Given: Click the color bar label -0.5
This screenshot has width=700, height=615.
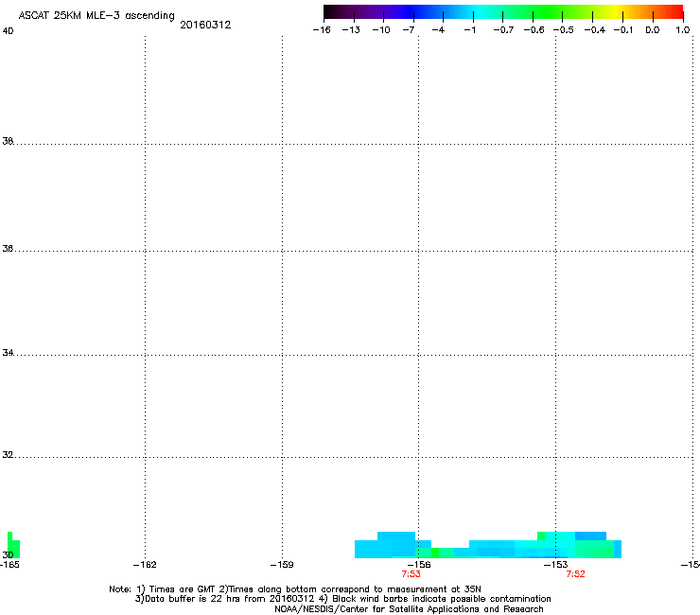Looking at the screenshot, I should click(564, 30).
